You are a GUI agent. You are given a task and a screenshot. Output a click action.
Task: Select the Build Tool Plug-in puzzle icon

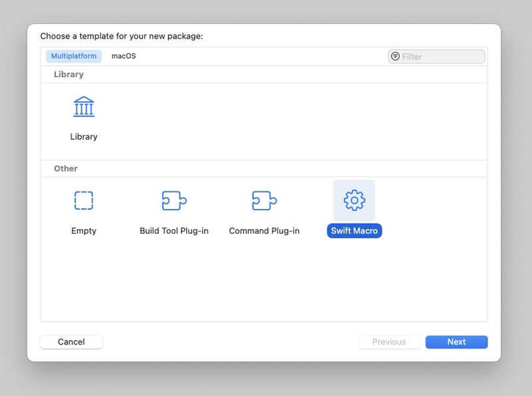(x=173, y=200)
